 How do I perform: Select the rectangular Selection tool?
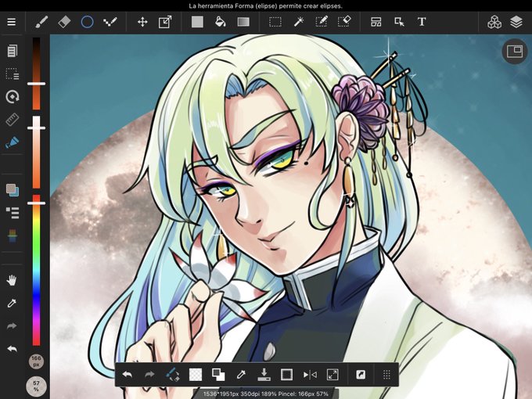pyautogui.click(x=275, y=22)
